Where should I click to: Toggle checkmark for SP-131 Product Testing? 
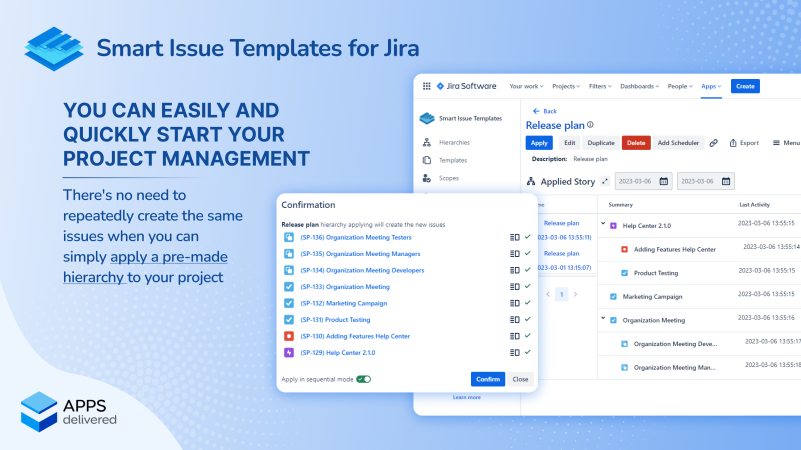click(528, 319)
